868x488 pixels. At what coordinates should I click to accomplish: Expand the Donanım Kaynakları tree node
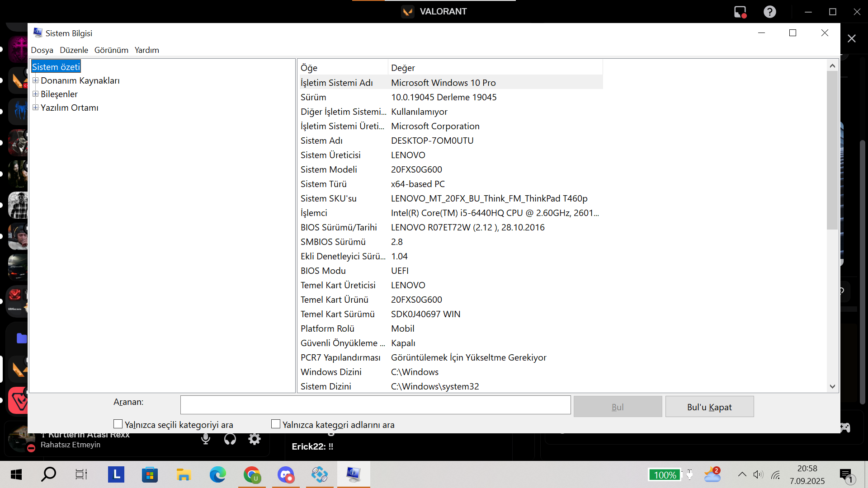35,80
